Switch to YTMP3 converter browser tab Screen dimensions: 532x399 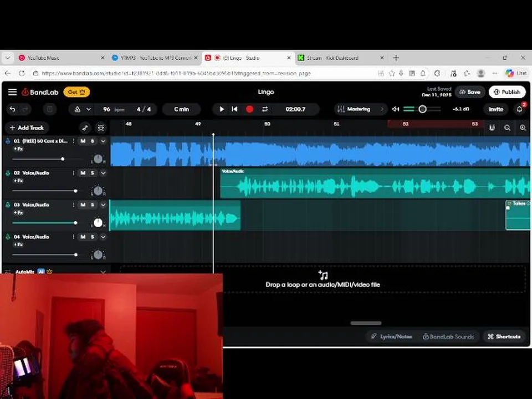(155, 58)
